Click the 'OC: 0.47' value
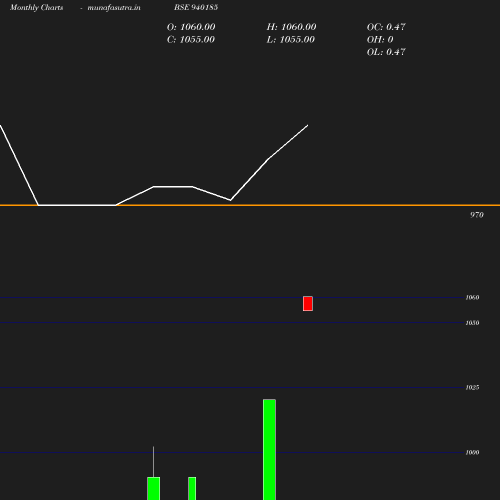Screen dimensions: 500x500 386,27
